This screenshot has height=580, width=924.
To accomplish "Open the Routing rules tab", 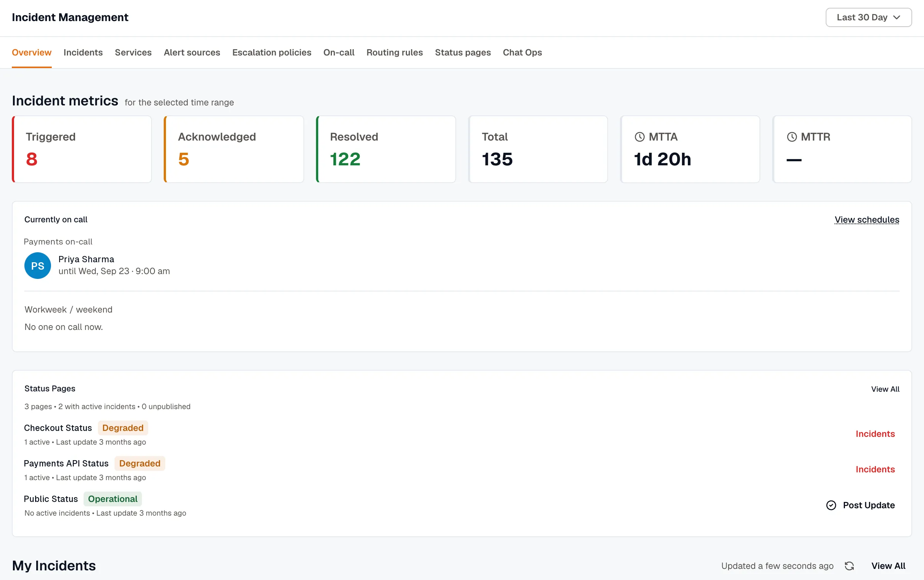I will pyautogui.click(x=394, y=53).
